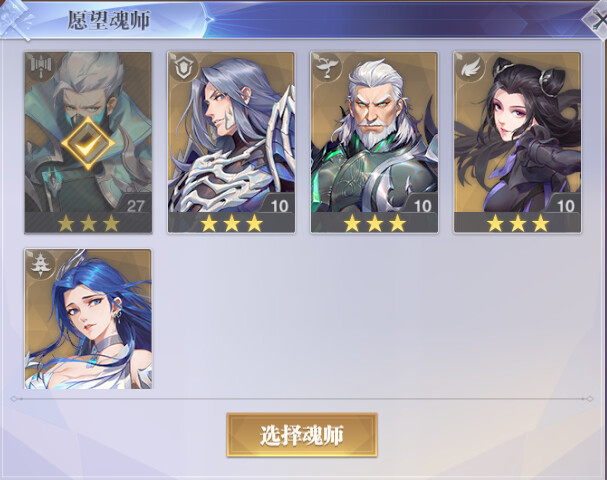Viewport: 607px width, 480px height.
Task: Toggle the gold checkmark on the masked character
Action: point(88,142)
